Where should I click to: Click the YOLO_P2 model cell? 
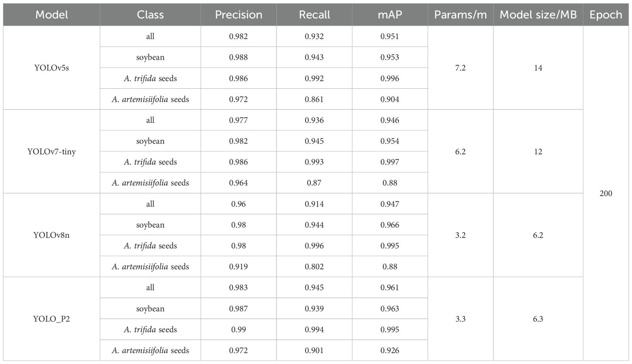52,319
